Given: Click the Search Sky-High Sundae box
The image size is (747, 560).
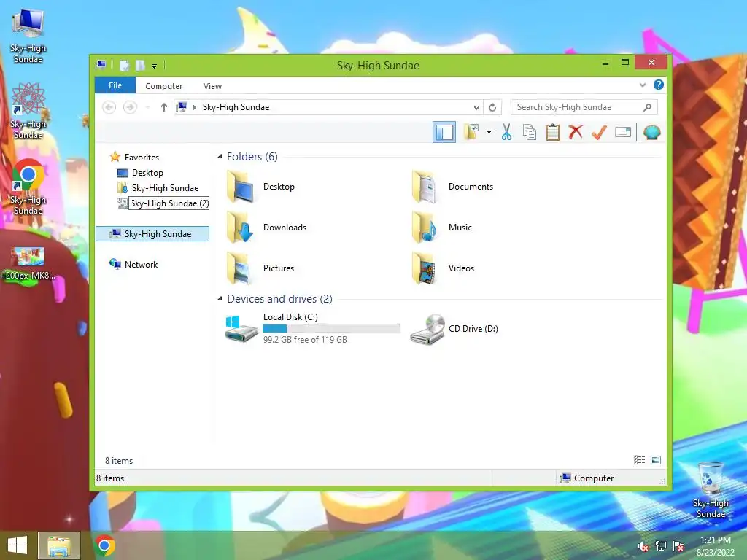Looking at the screenshot, I should tap(584, 107).
